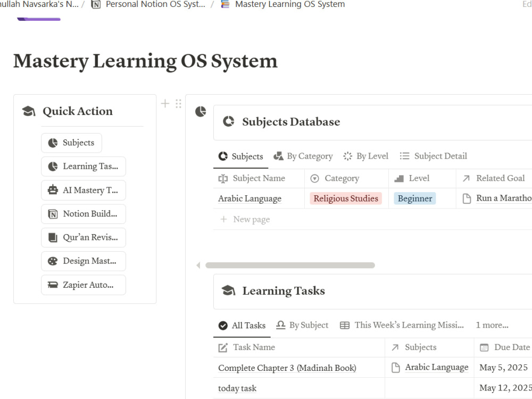Viewport: 532px width, 399px height.
Task: Open Task Name column header menu
Action: coord(299,347)
